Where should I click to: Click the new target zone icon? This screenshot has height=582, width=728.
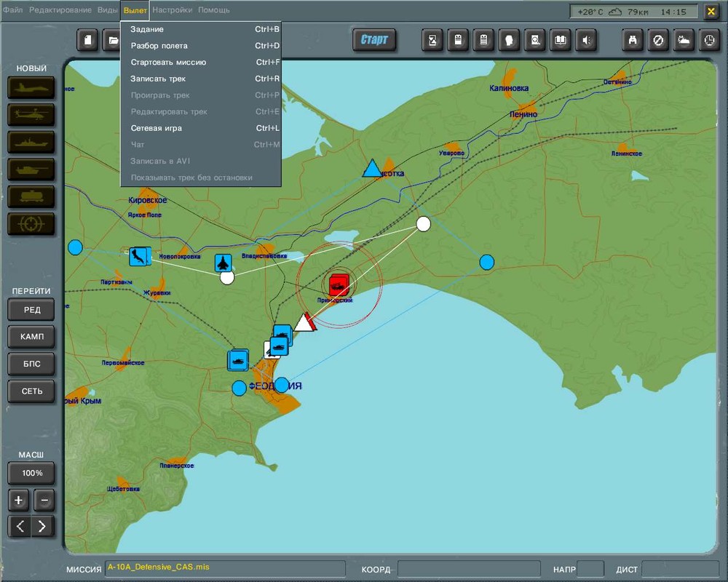tap(31, 224)
